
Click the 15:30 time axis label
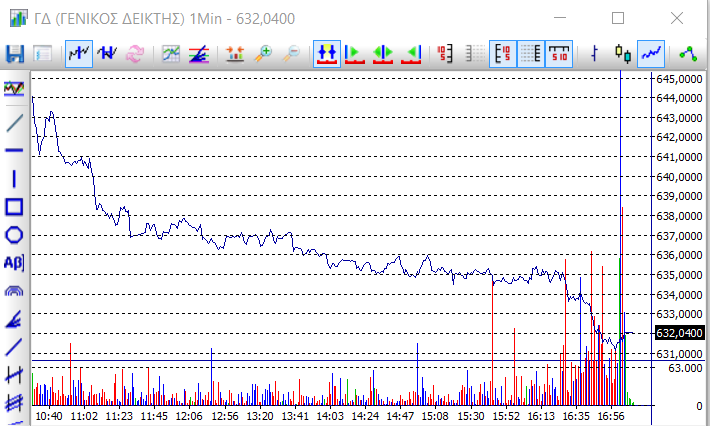(470, 416)
